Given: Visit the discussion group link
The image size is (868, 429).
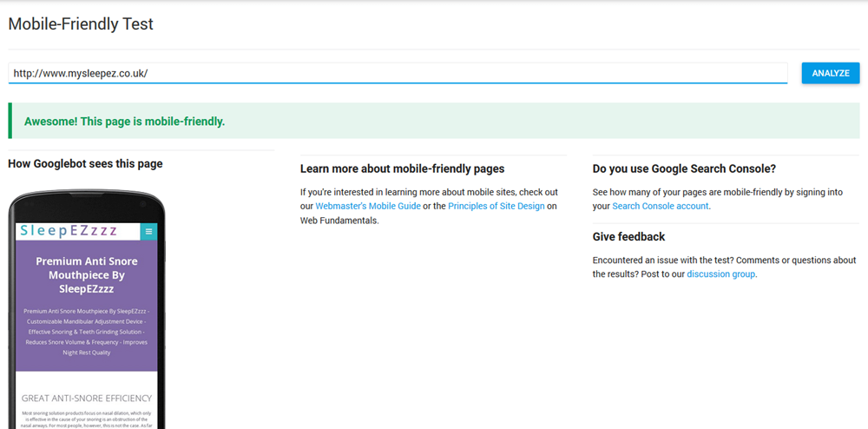Looking at the screenshot, I should [720, 274].
